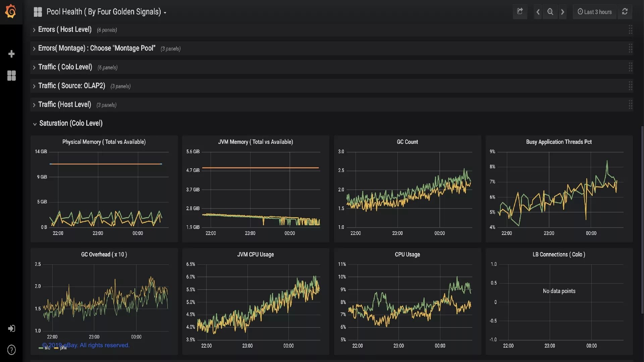
Task: Open the Help question mark icon
Action: pyautogui.click(x=11, y=350)
